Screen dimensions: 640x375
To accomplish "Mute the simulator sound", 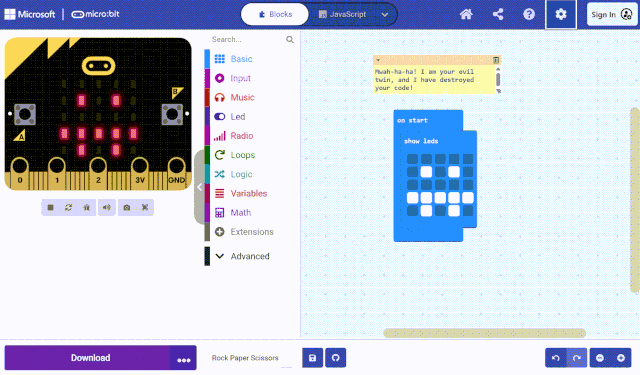I will pyautogui.click(x=107, y=208).
